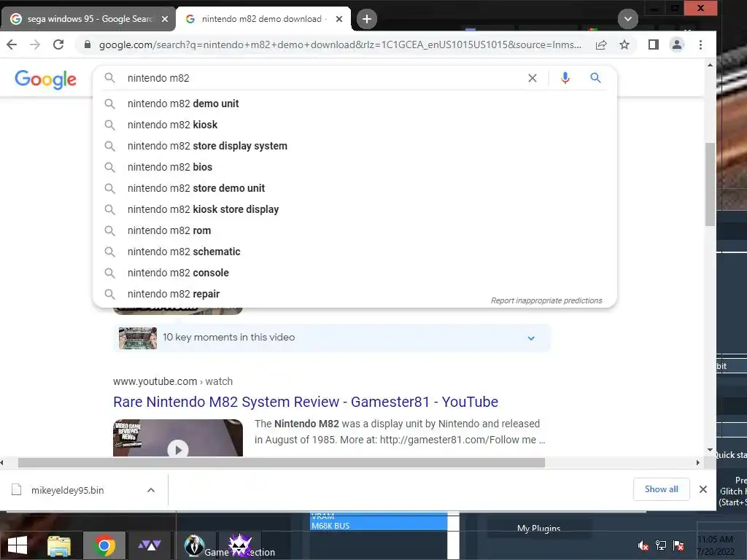Click the horizontal scrollbar thumb
The width and height of the screenshot is (747, 560).
(281, 463)
